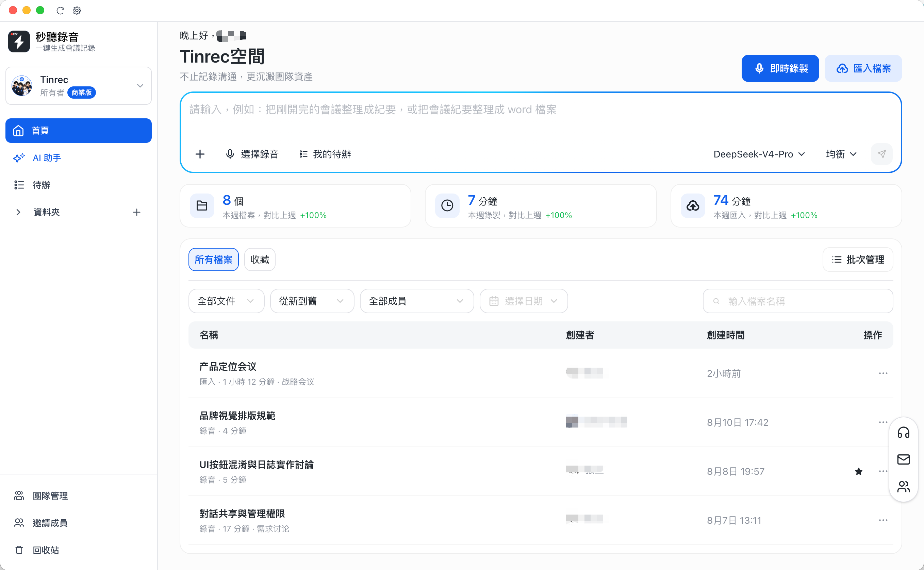Screen dimensions: 924x570
Task: Open the UI按鈕混淆與日誌實作討論 file
Action: pyautogui.click(x=257, y=465)
